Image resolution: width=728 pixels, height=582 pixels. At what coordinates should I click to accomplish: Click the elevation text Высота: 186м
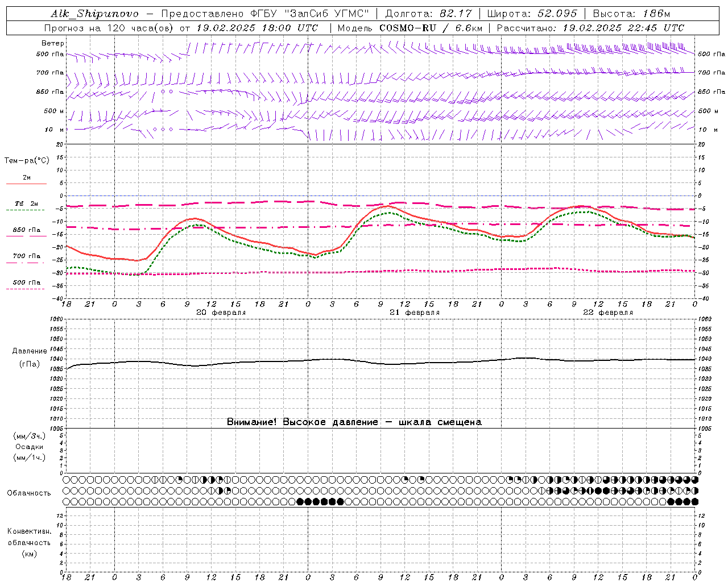[x=632, y=14]
